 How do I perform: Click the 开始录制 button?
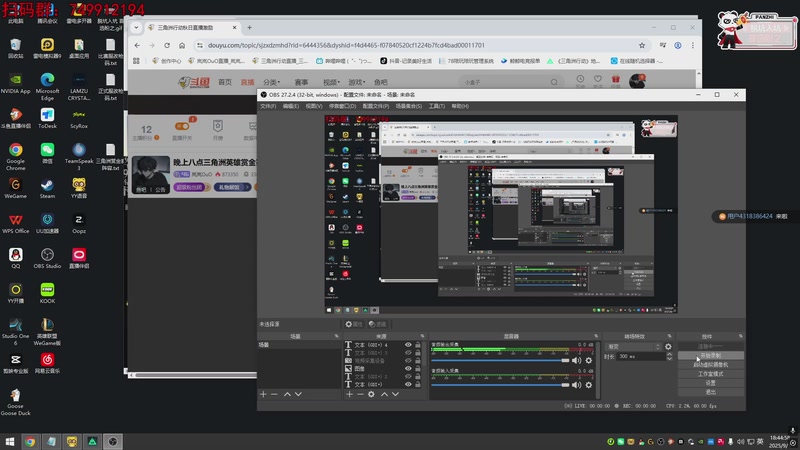tap(708, 355)
